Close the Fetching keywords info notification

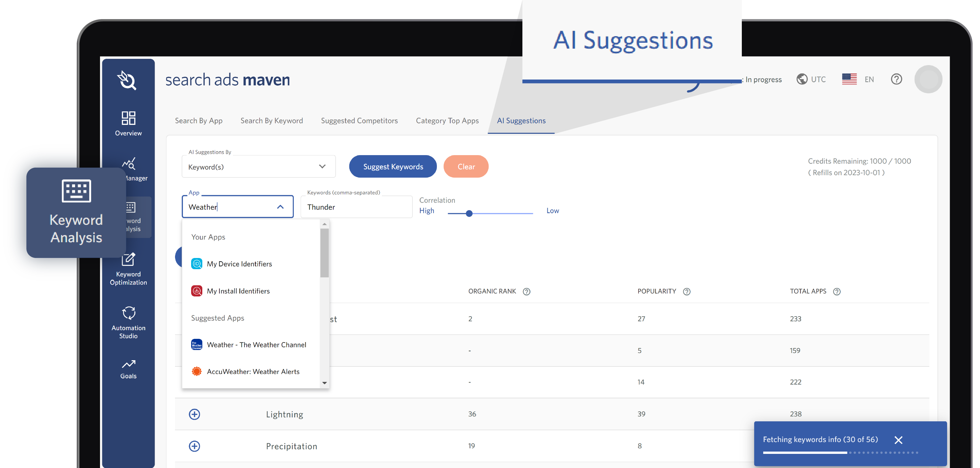pos(898,440)
